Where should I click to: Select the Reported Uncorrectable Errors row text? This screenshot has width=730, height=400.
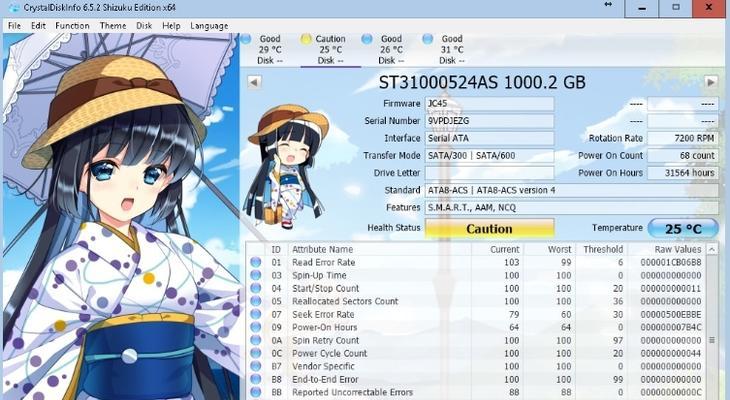click(352, 393)
